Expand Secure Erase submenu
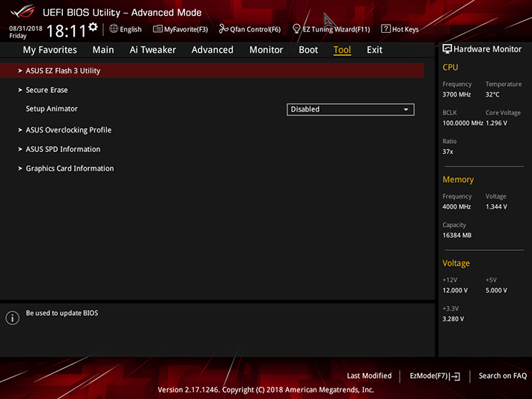Viewport: 532px width, 399px height. (212, 90)
